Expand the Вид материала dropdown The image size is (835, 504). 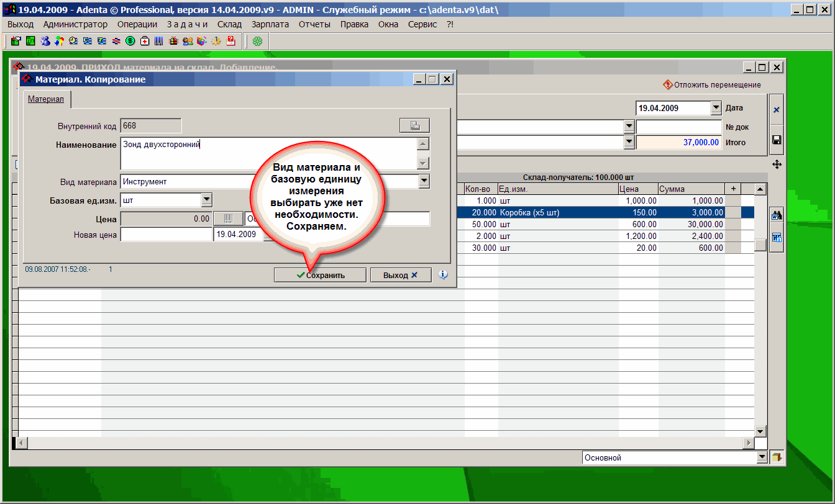[424, 181]
